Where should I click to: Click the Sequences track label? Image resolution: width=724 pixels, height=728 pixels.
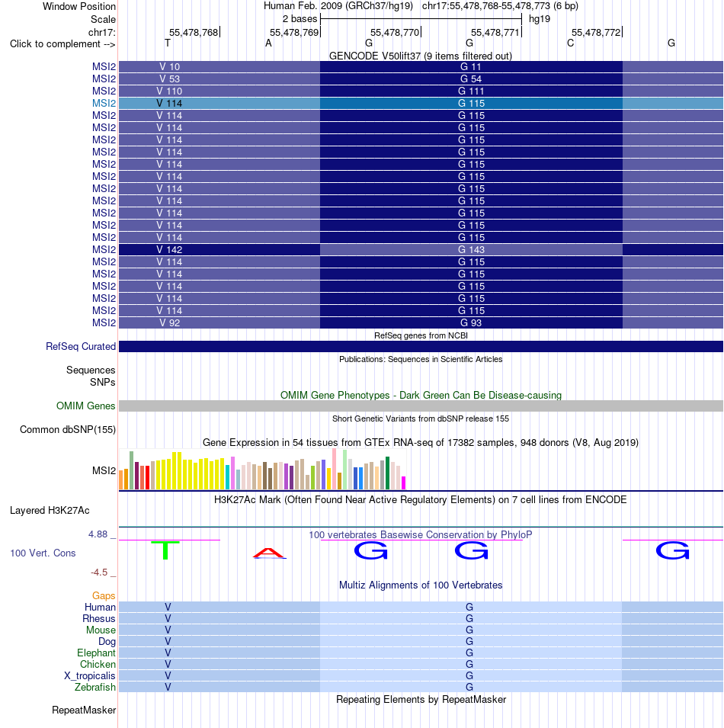coord(91,370)
